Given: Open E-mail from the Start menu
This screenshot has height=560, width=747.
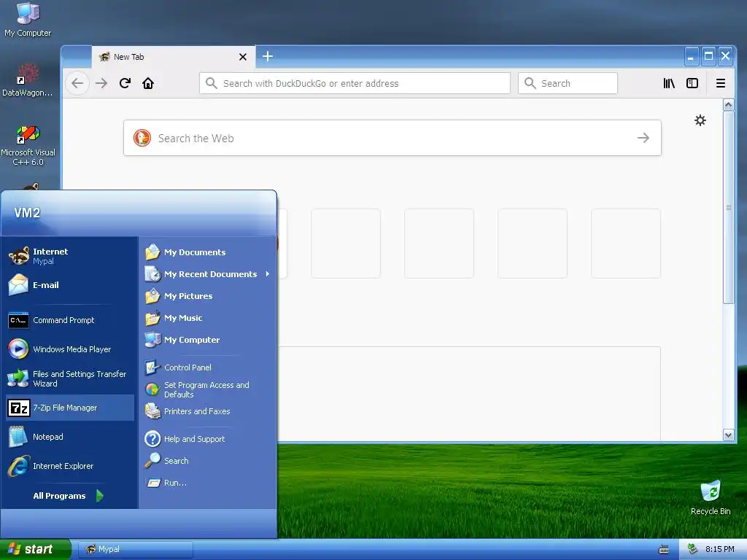Looking at the screenshot, I should [x=69, y=285].
